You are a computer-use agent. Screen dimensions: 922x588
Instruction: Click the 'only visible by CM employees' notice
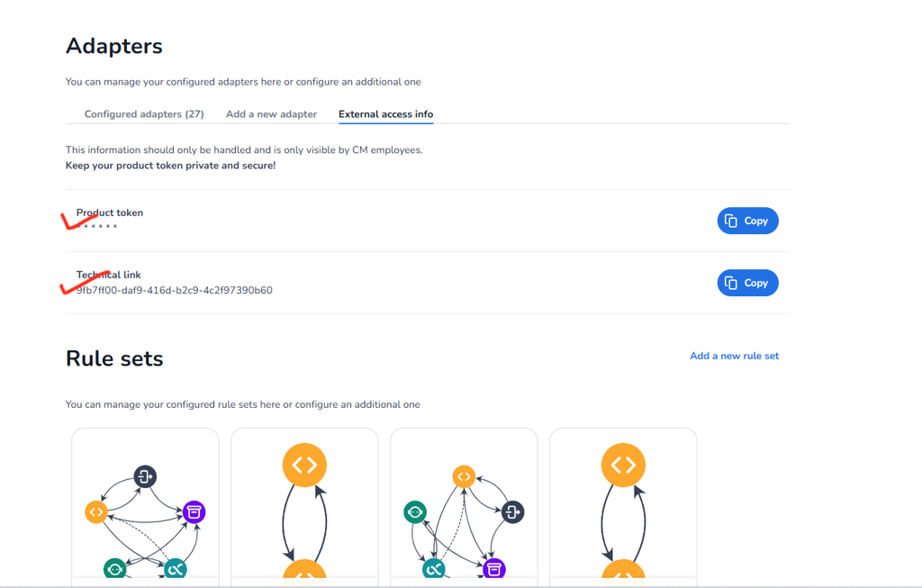pyautogui.click(x=244, y=150)
